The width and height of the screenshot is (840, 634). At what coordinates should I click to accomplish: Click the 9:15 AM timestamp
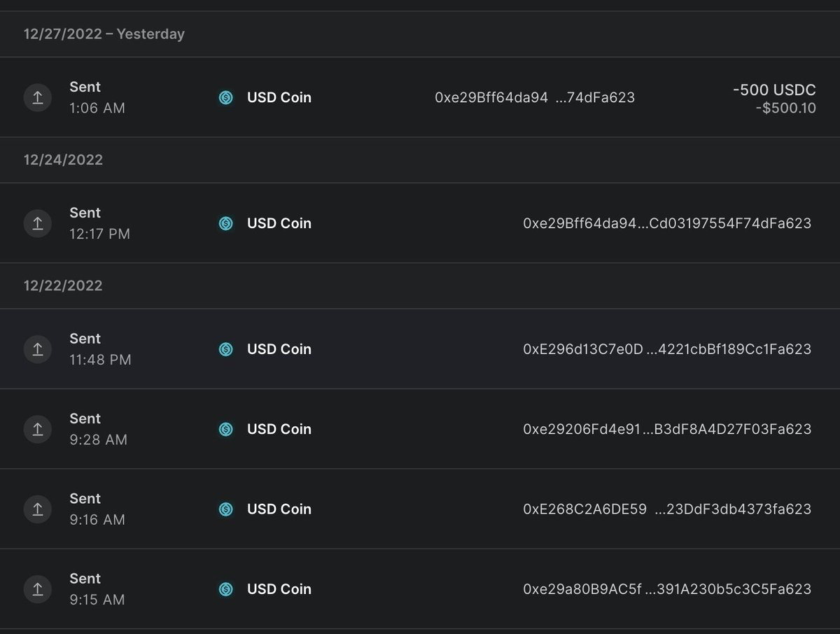(x=97, y=599)
